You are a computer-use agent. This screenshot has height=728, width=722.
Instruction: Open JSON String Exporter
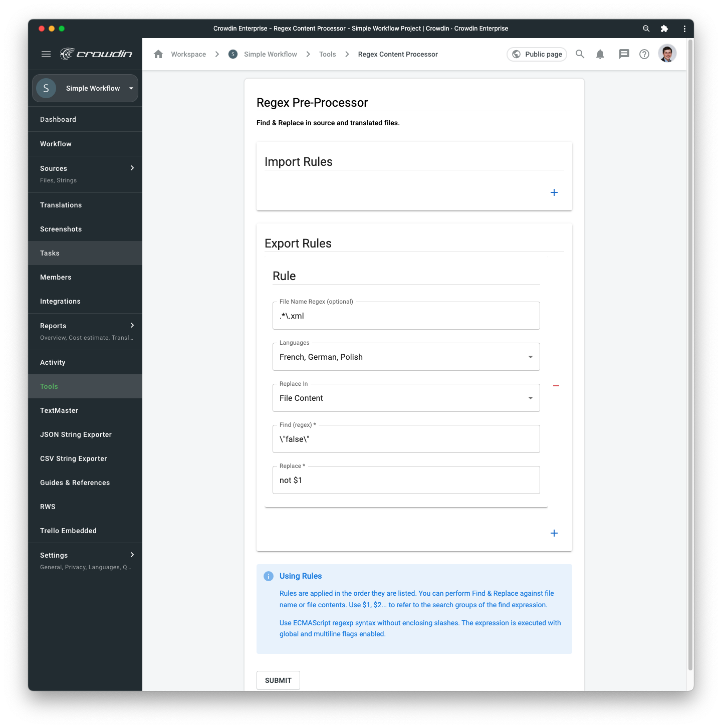click(85, 434)
